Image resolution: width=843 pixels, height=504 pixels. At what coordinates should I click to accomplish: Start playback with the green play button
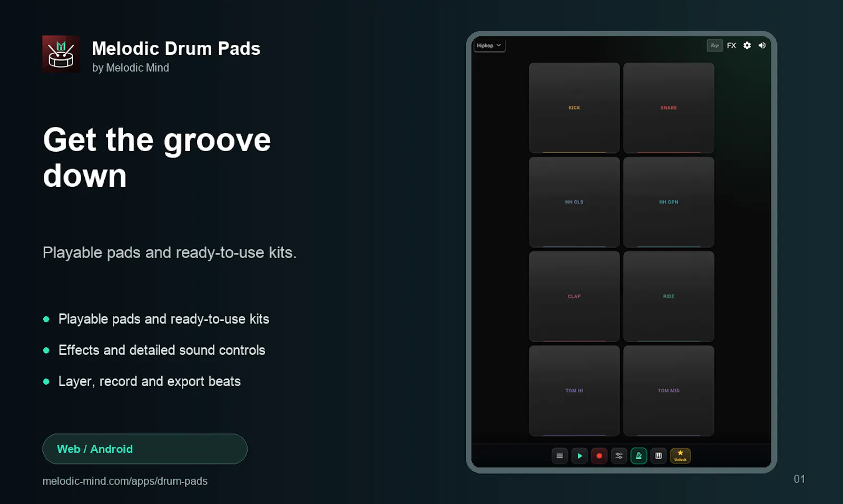pyautogui.click(x=580, y=456)
